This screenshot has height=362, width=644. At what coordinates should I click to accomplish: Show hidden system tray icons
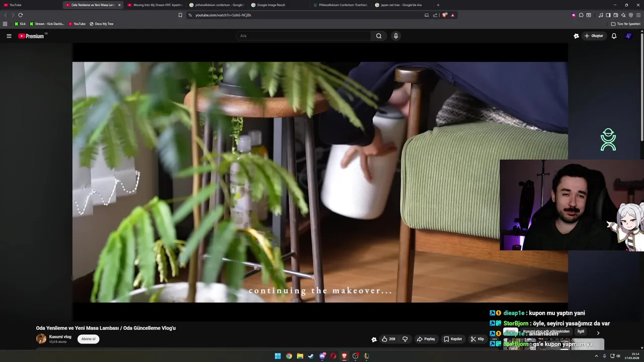(x=597, y=356)
